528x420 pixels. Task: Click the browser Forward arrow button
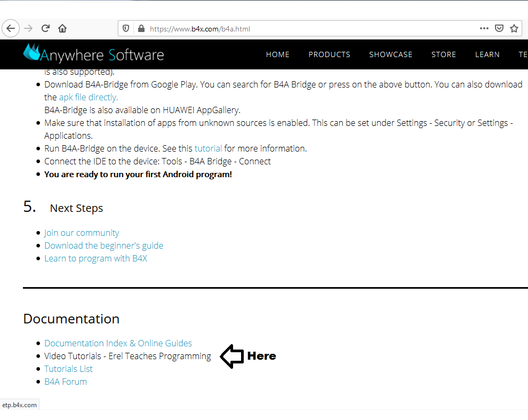click(x=28, y=29)
